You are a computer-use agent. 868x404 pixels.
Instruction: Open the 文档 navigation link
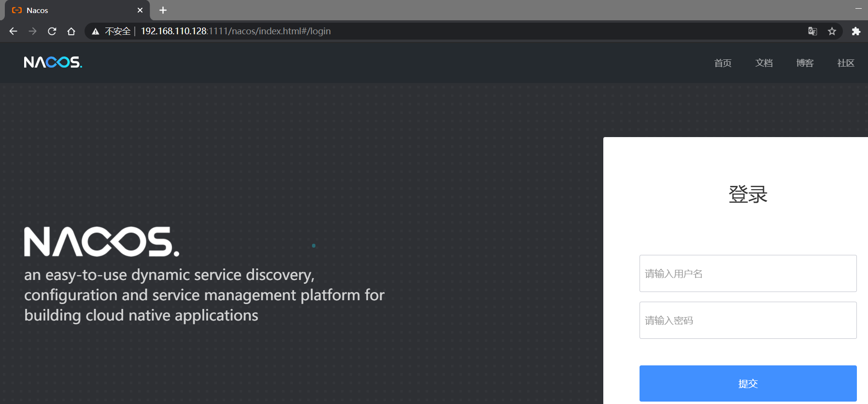point(764,63)
